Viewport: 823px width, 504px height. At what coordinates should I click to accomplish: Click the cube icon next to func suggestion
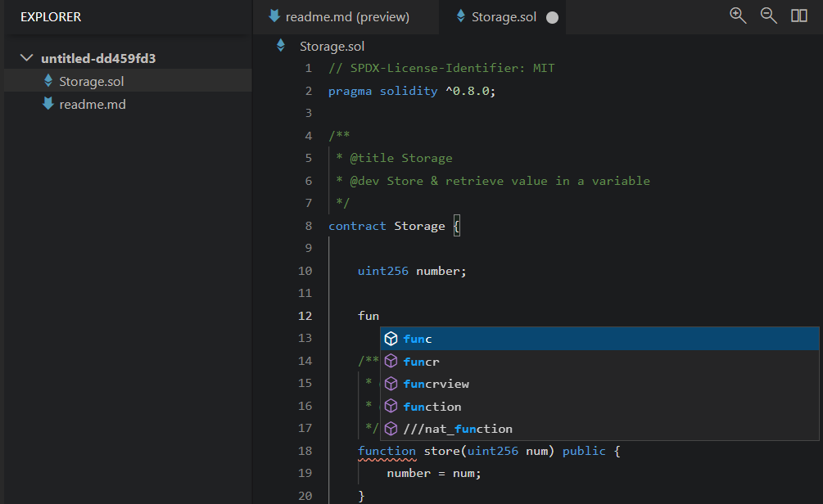pyautogui.click(x=391, y=339)
